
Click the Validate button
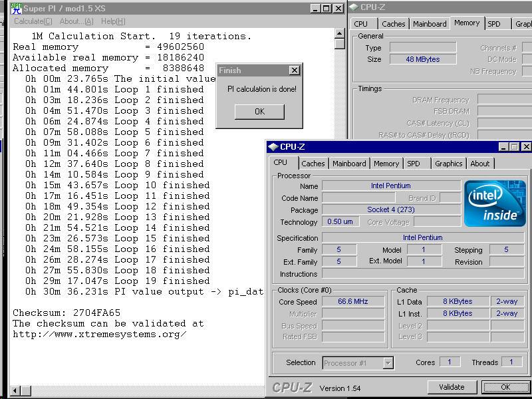[x=452, y=387]
